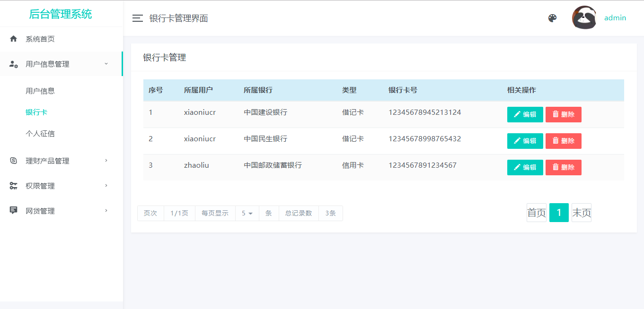The height and width of the screenshot is (309, 644).
Task: Click the 1/1页 page indicator
Action: pos(179,213)
